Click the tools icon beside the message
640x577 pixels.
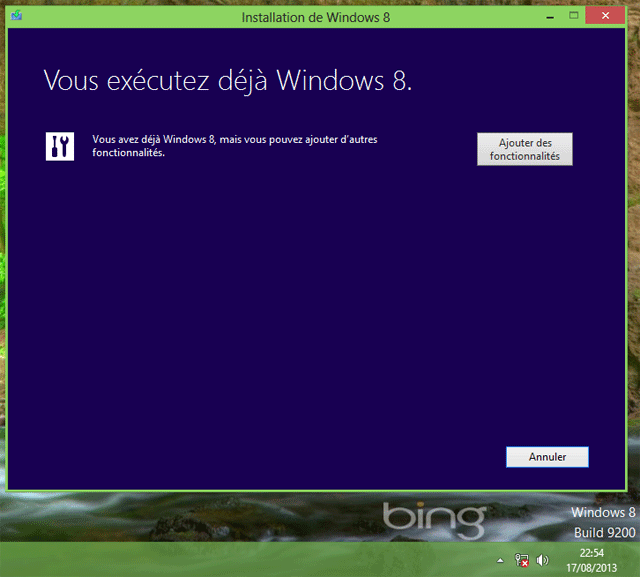pyautogui.click(x=60, y=146)
